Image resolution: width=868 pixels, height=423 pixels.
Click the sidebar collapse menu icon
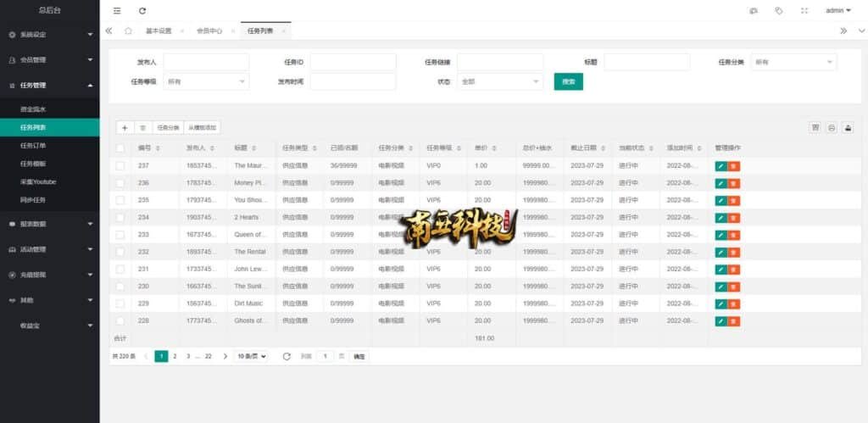click(x=117, y=10)
